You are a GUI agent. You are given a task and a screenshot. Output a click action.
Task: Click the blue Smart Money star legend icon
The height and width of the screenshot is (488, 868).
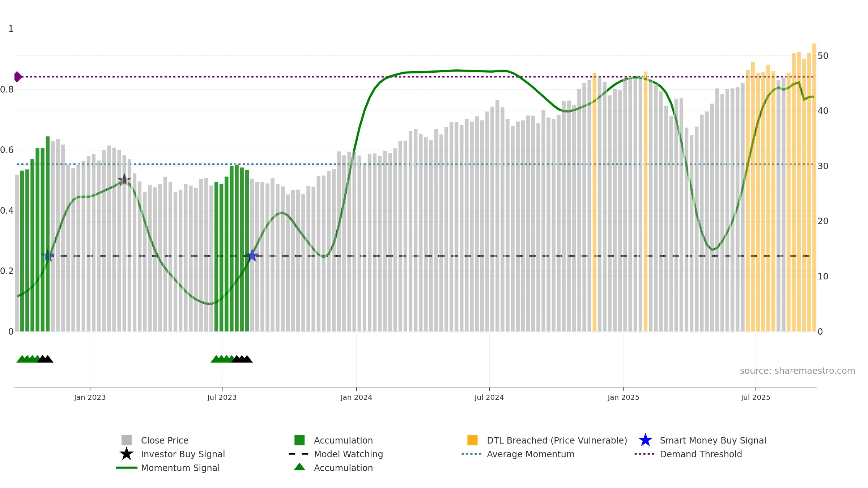[x=645, y=440]
